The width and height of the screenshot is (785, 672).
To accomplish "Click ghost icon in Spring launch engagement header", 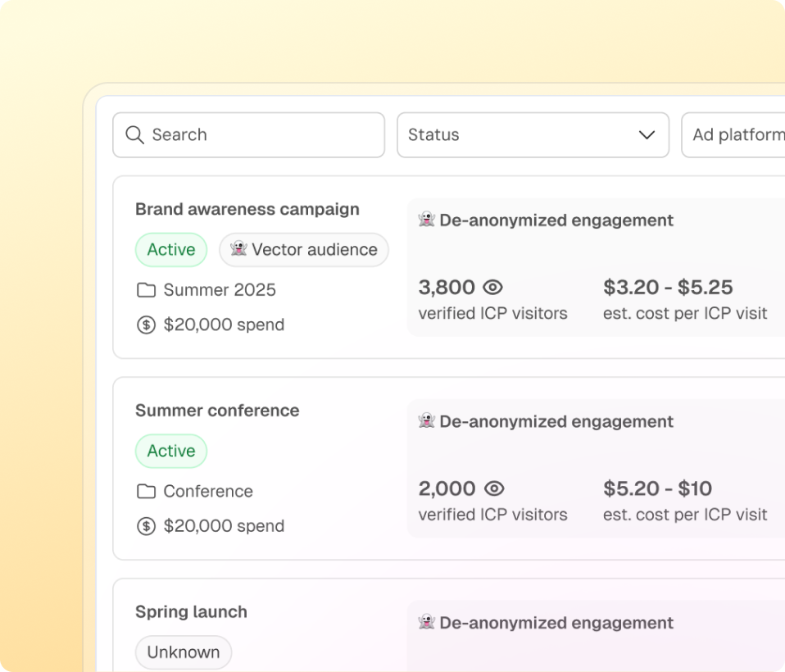I will [x=427, y=621].
